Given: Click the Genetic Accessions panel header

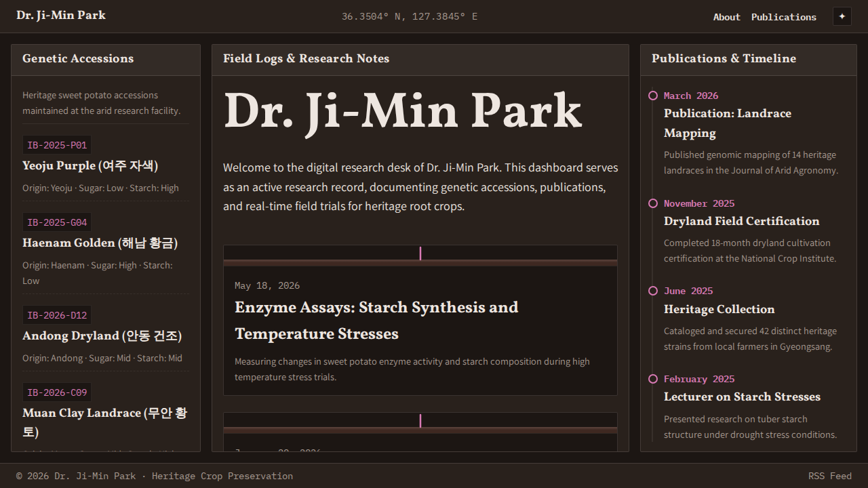Looking at the screenshot, I should 106,60.
